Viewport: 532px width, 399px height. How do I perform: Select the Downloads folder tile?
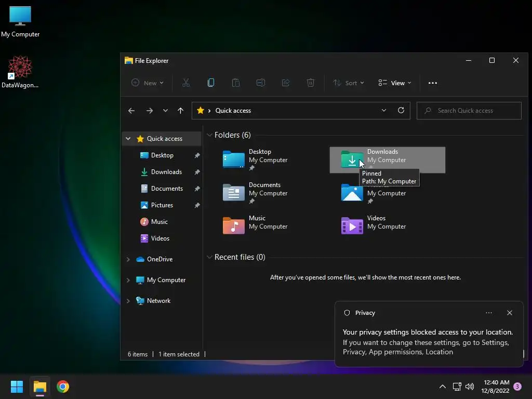388,160
